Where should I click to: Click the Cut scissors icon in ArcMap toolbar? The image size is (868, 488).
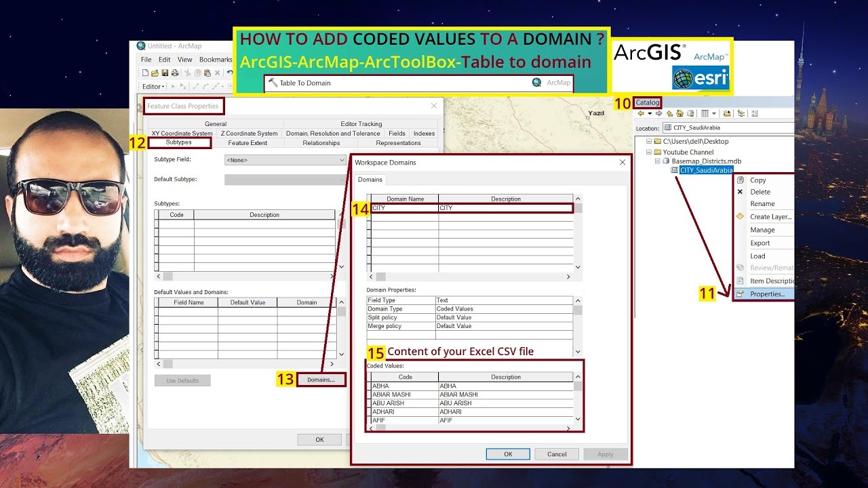[187, 73]
